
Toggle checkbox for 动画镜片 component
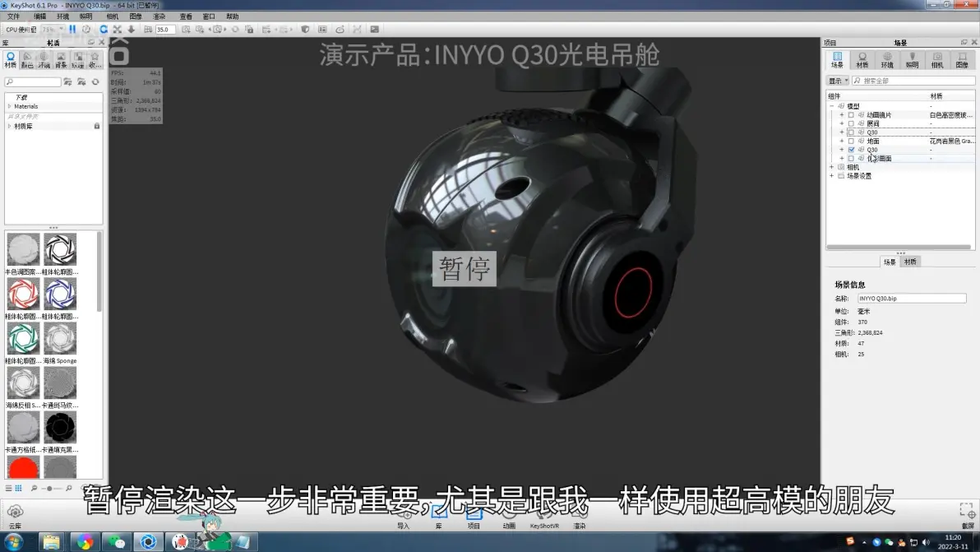(x=851, y=115)
